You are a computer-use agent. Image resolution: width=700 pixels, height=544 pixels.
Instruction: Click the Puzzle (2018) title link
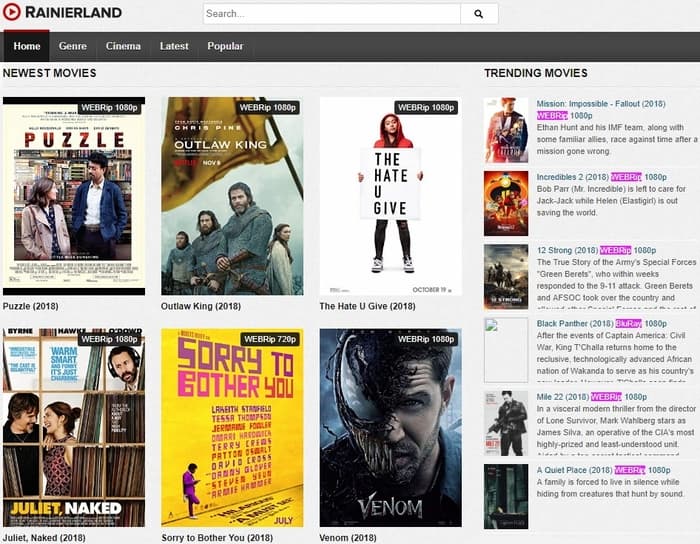31,306
